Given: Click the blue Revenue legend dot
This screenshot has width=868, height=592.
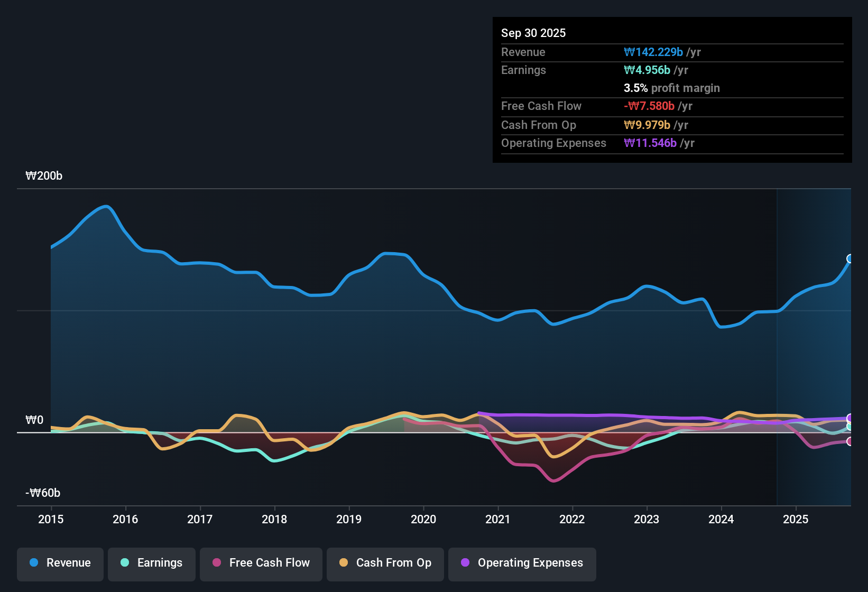Looking at the screenshot, I should 33,563.
